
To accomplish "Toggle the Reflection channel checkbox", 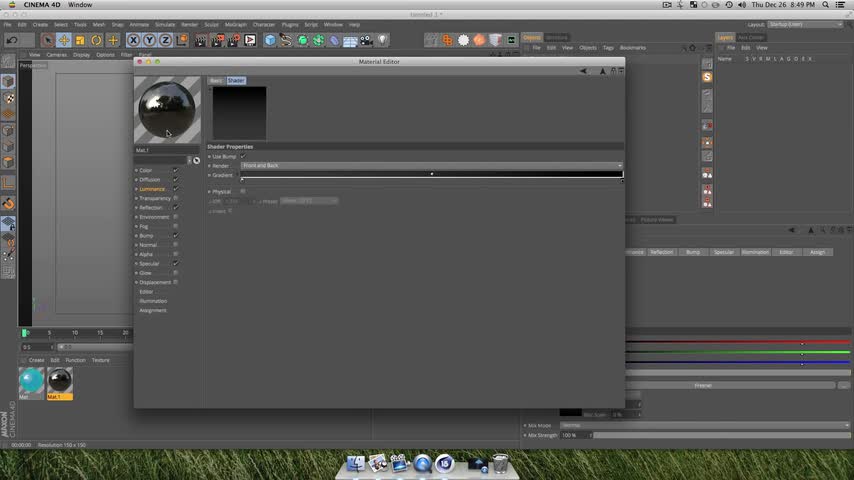I will pyautogui.click(x=175, y=207).
